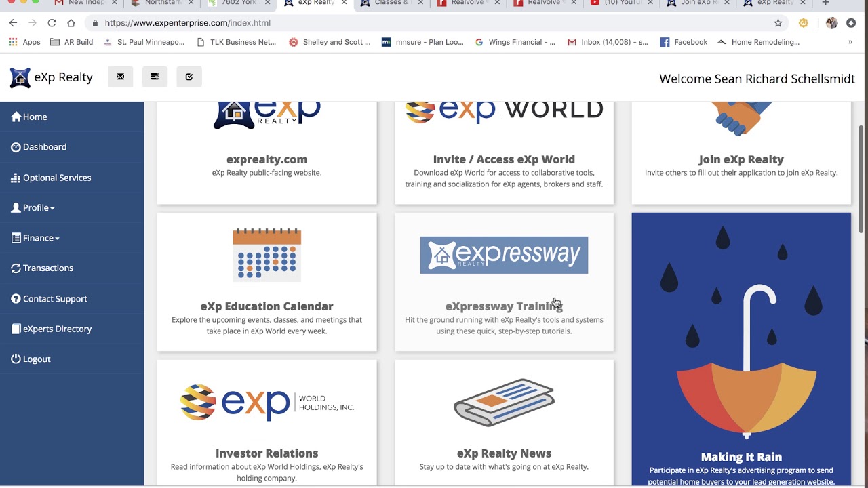Go to Home in the sidebar

pos(29,117)
